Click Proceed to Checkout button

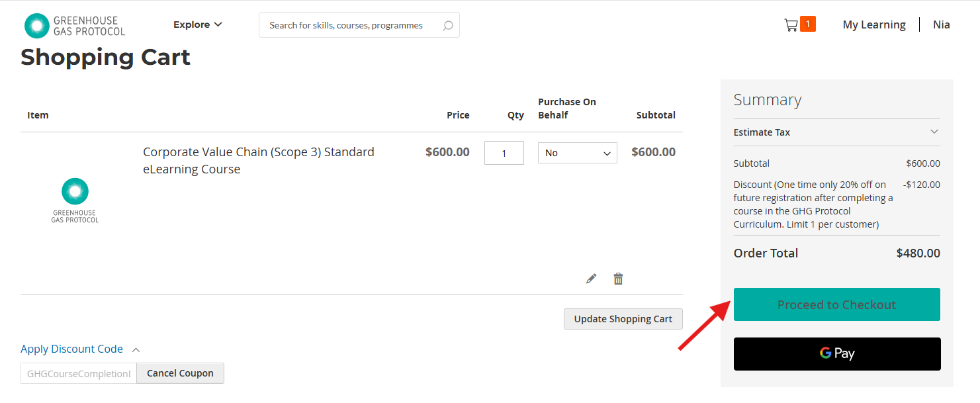(836, 304)
